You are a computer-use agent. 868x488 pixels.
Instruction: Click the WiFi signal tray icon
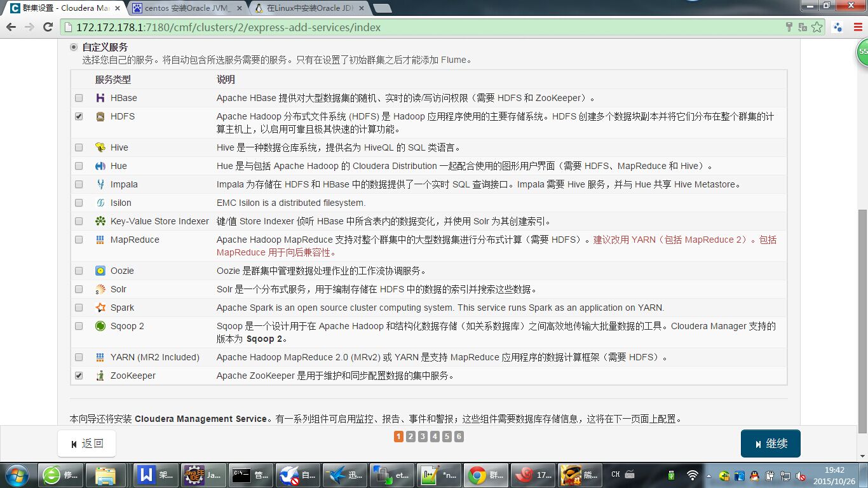pyautogui.click(x=693, y=475)
